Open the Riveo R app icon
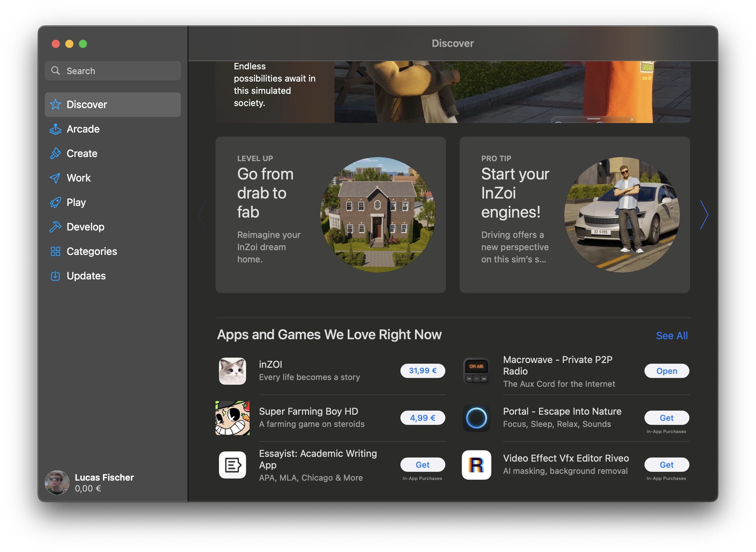The image size is (756, 552). click(476, 465)
